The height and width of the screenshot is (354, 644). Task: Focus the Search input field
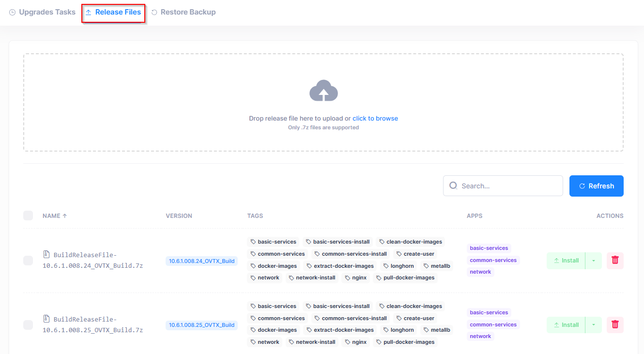point(503,186)
